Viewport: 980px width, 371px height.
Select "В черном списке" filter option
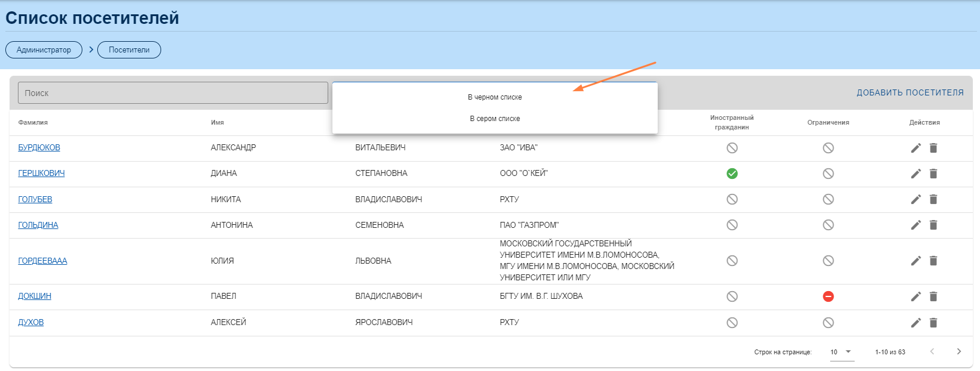[x=495, y=97]
